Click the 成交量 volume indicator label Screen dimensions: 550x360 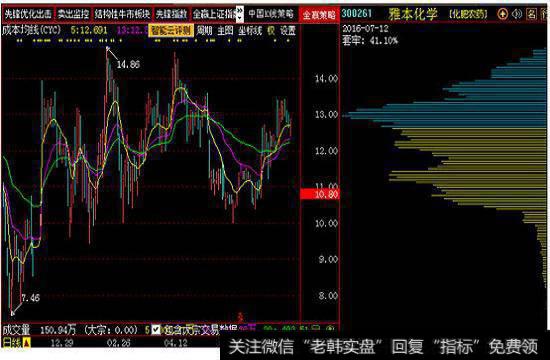pos(16,330)
